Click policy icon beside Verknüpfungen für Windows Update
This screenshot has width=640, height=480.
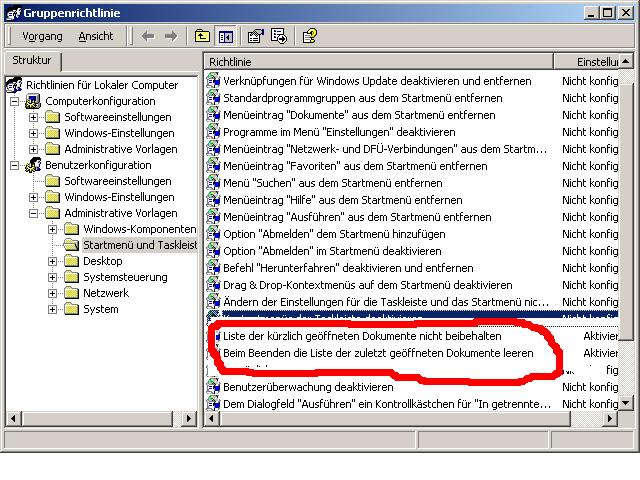(213, 81)
